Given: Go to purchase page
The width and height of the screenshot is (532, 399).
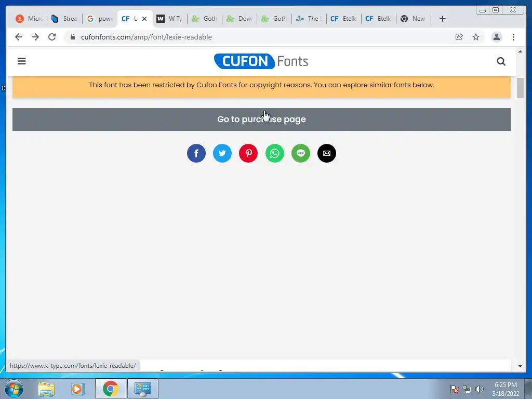Looking at the screenshot, I should coord(261,119).
